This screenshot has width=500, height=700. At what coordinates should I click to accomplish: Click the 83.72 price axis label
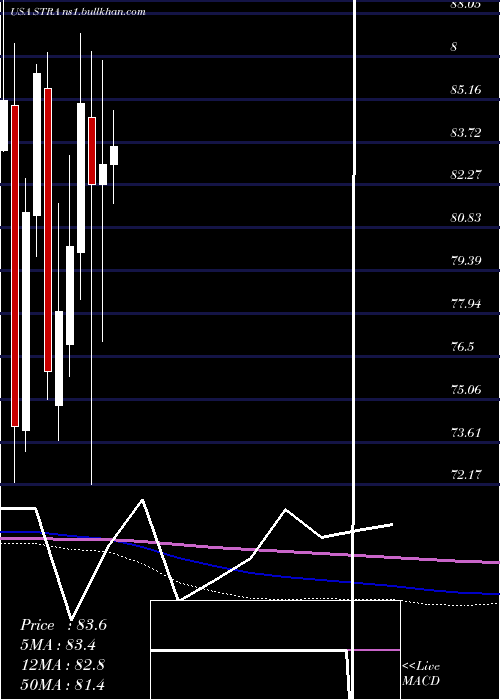coord(466,133)
